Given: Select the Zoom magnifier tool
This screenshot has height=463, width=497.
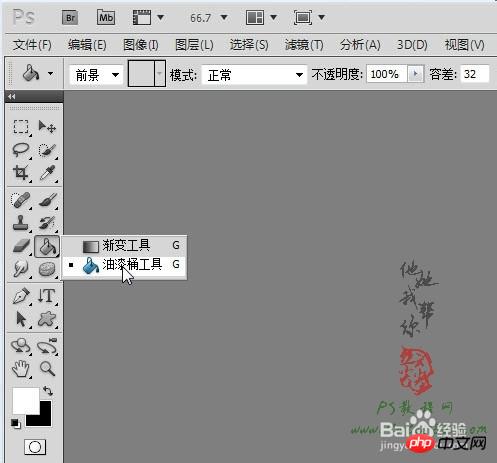Looking at the screenshot, I should (x=47, y=369).
